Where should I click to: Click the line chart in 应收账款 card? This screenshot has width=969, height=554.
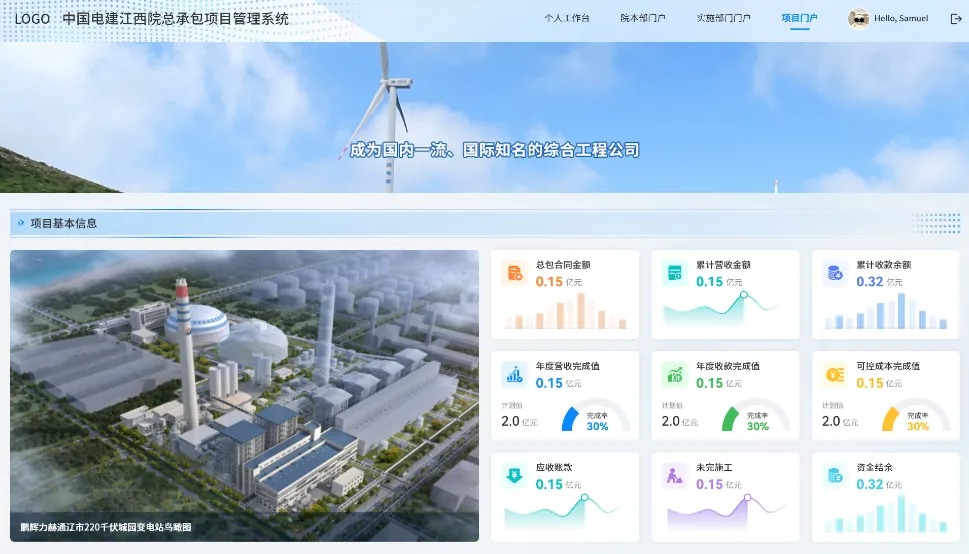click(562, 511)
